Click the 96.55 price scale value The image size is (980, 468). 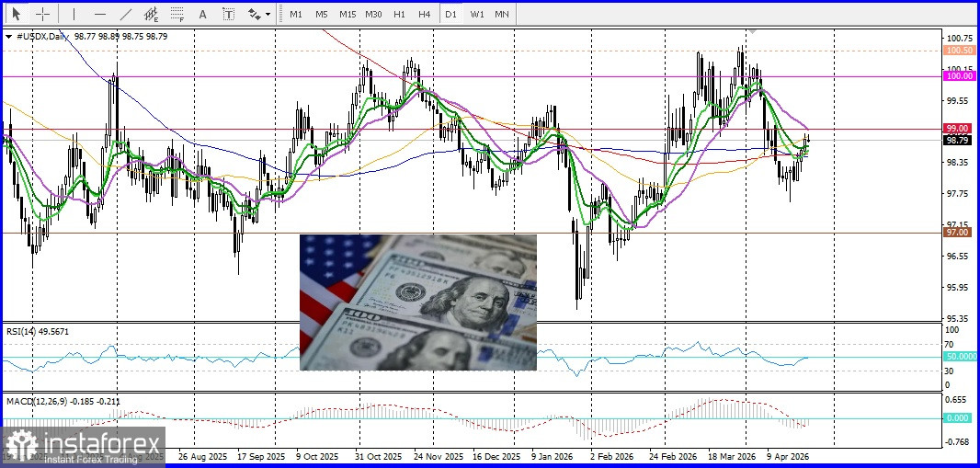click(958, 256)
